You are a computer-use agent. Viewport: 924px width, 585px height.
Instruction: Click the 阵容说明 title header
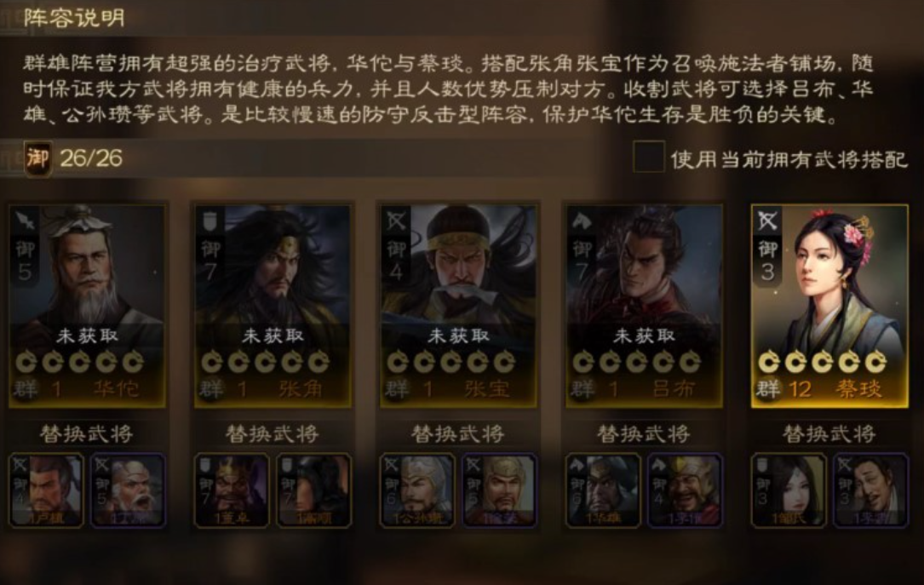tap(74, 18)
